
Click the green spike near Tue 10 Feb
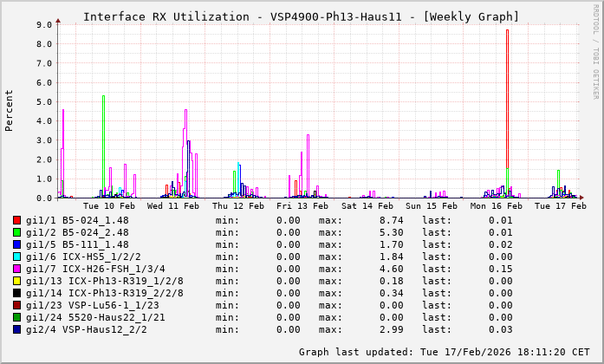tap(103, 139)
